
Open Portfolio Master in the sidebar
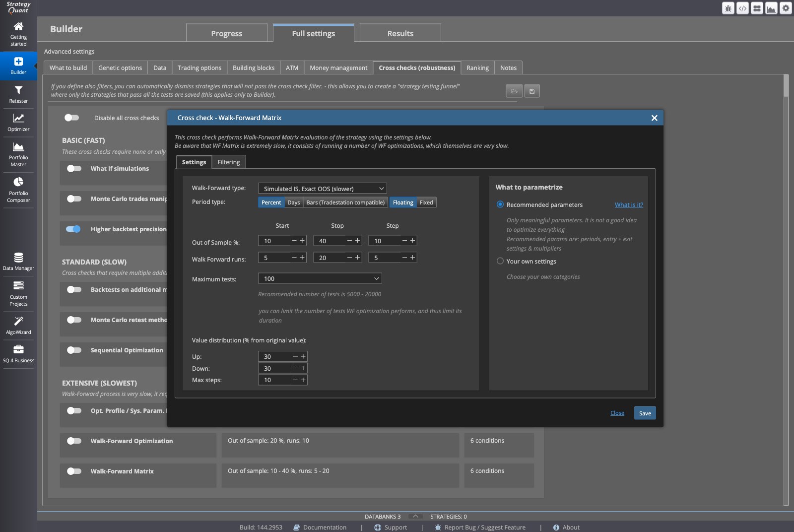click(18, 154)
